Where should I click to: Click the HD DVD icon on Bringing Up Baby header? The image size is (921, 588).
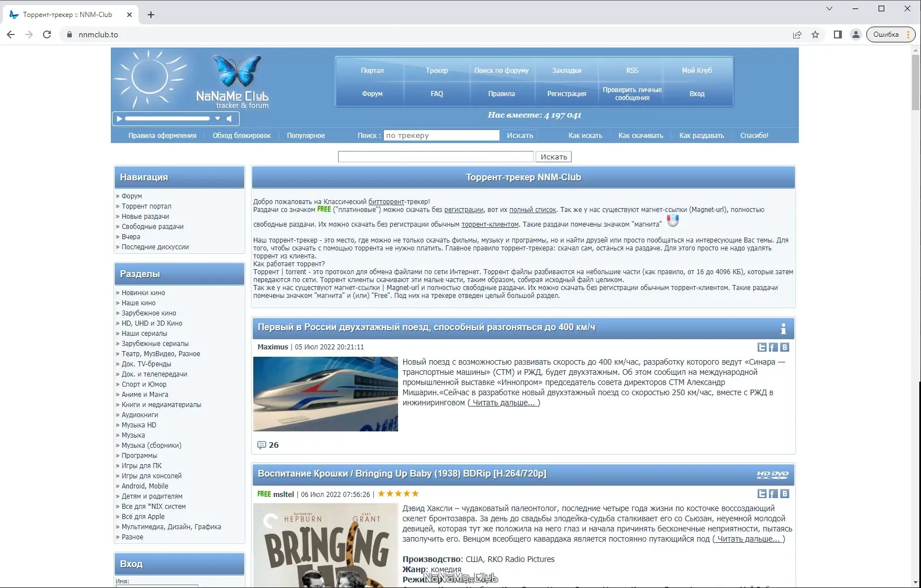pos(772,475)
